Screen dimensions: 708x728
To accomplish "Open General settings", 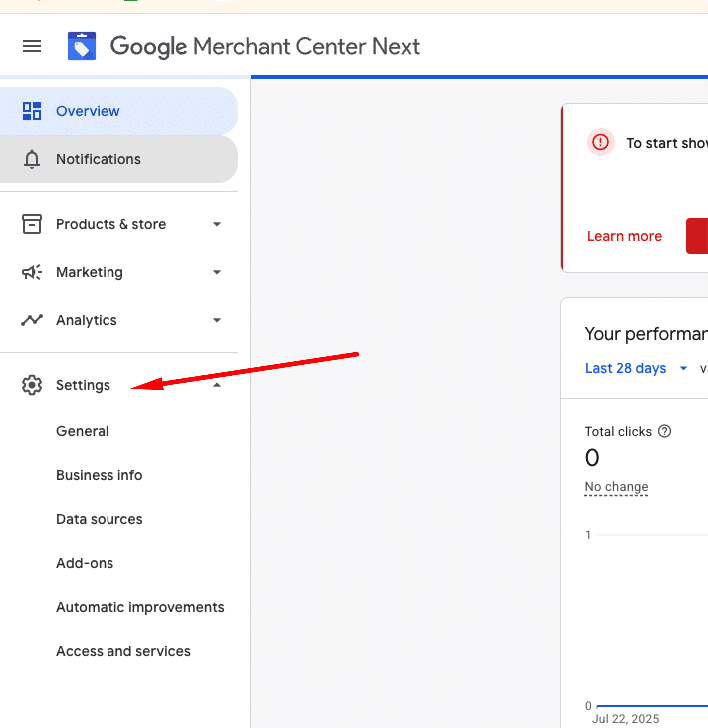I will coord(82,431).
